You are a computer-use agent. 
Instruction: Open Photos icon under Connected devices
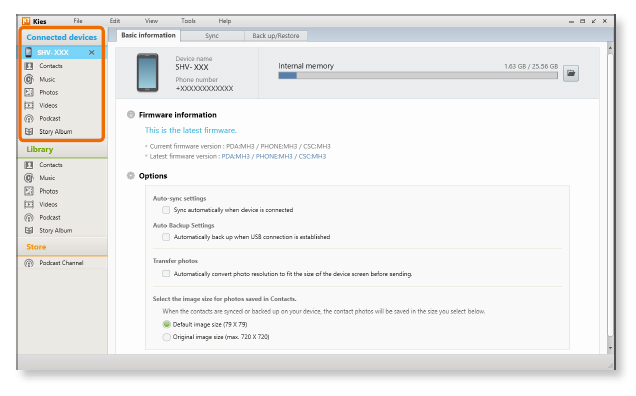tap(29, 92)
